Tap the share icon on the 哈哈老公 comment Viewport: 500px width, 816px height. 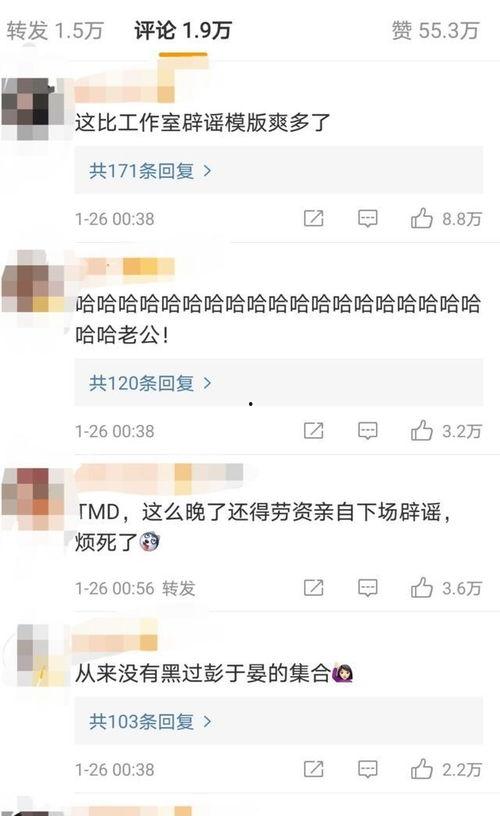coord(314,431)
